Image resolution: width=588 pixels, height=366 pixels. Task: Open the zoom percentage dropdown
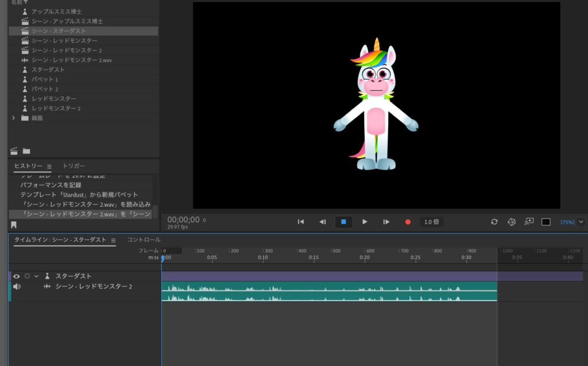click(581, 222)
